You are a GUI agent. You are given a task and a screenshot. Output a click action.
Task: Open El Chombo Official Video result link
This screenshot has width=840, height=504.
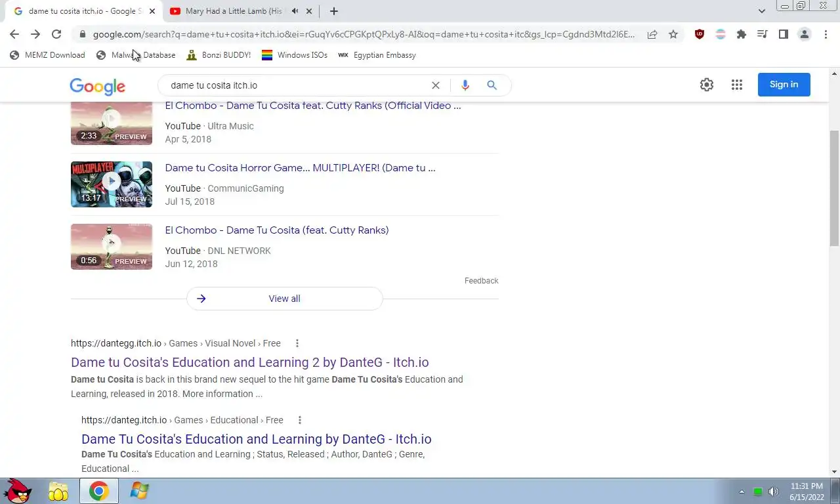(313, 106)
